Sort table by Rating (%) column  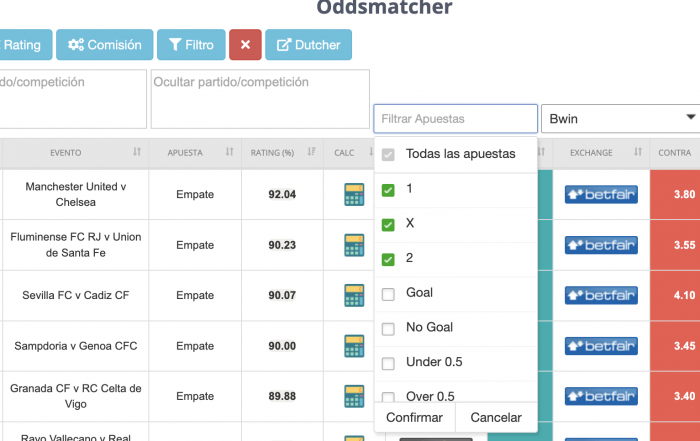[x=311, y=152]
